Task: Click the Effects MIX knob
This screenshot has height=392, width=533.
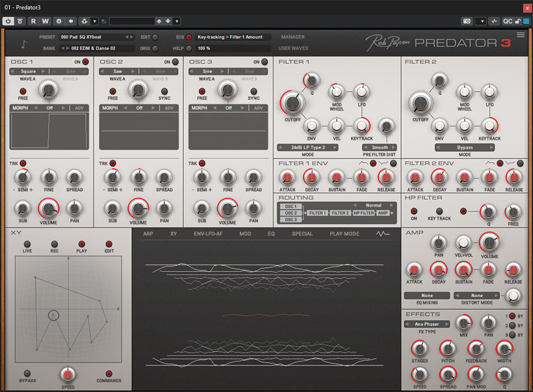Action: point(463,322)
